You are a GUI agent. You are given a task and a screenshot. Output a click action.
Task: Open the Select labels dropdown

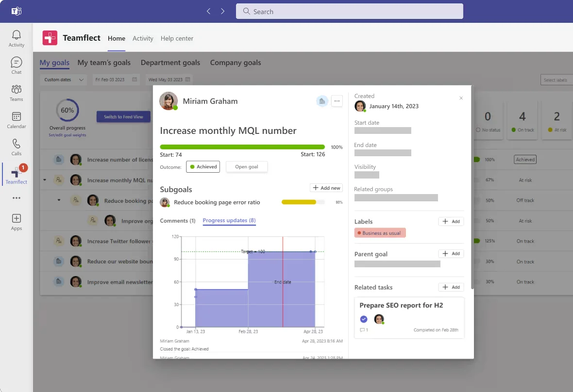pos(556,80)
